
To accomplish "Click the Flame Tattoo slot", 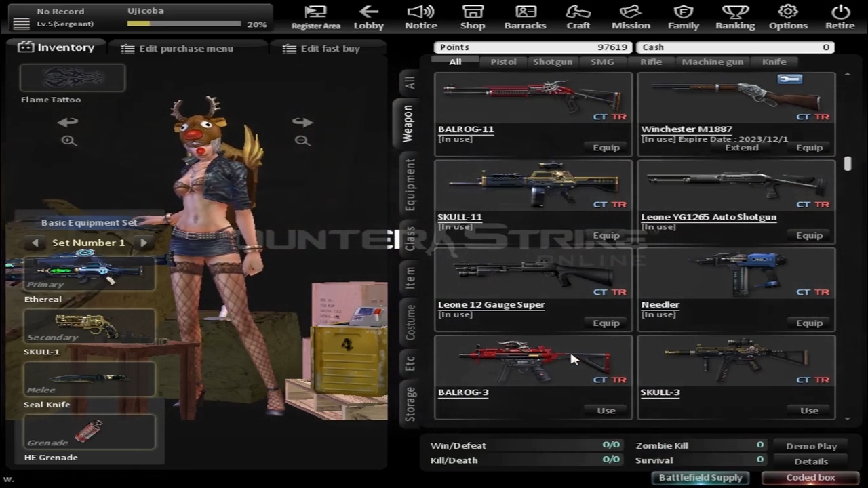I will (x=73, y=78).
